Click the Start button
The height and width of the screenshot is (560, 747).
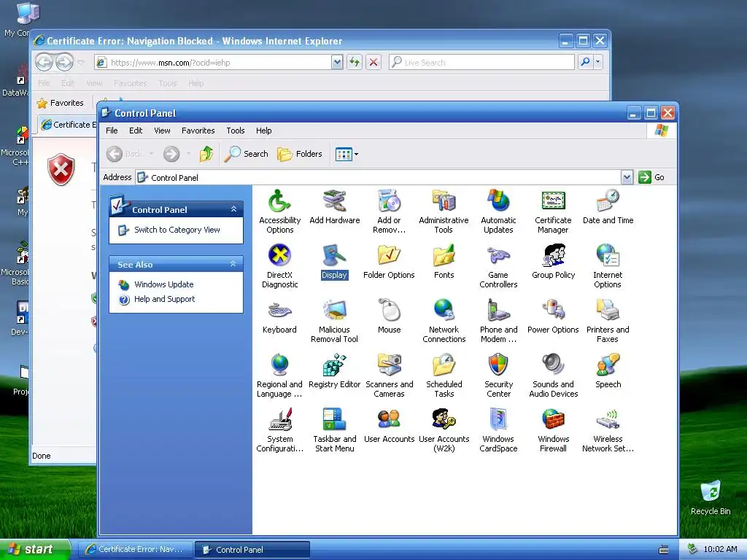tap(35, 549)
